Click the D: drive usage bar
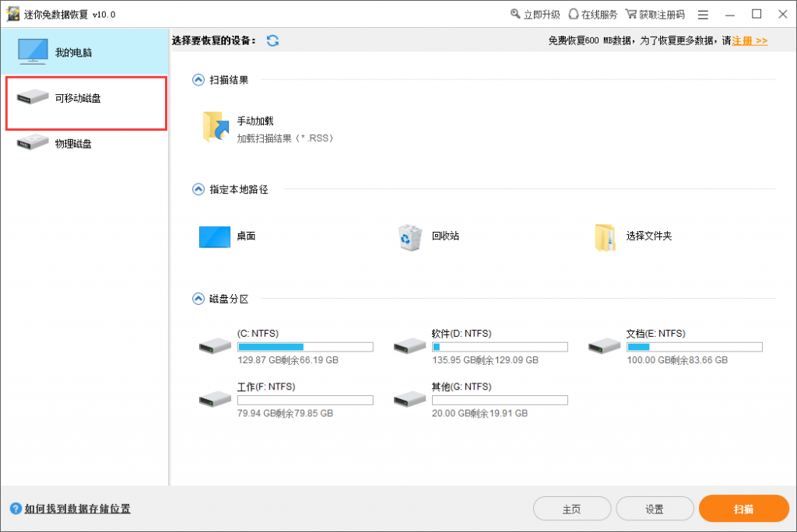 click(500, 347)
